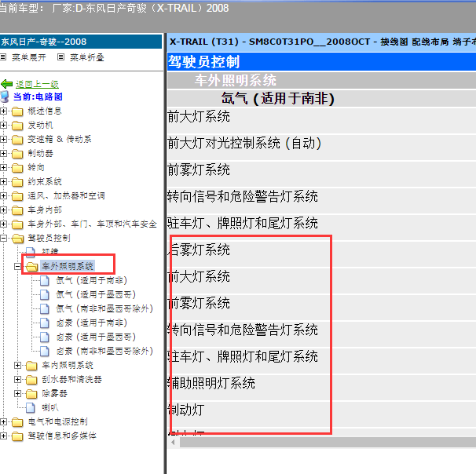
Task: Select the 约束系统 tree label
Action: click(x=45, y=181)
